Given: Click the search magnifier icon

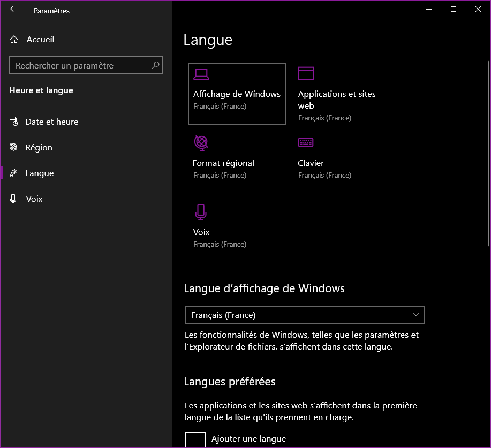Looking at the screenshot, I should 155,65.
